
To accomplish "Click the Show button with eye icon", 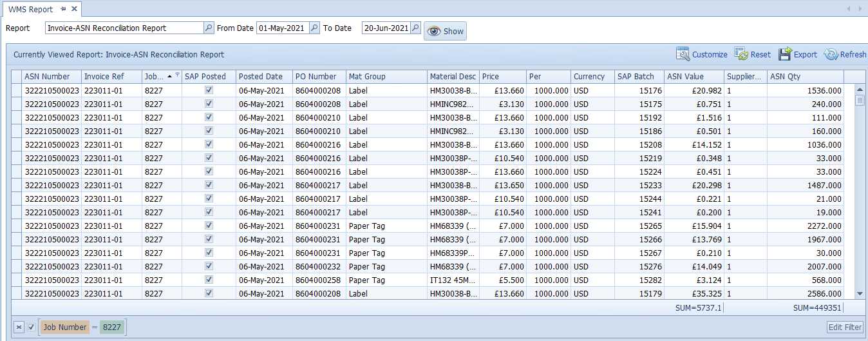I will (x=445, y=31).
